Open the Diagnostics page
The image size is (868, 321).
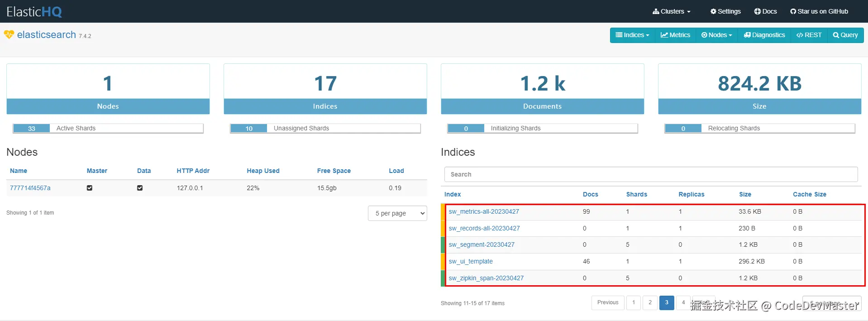[764, 35]
